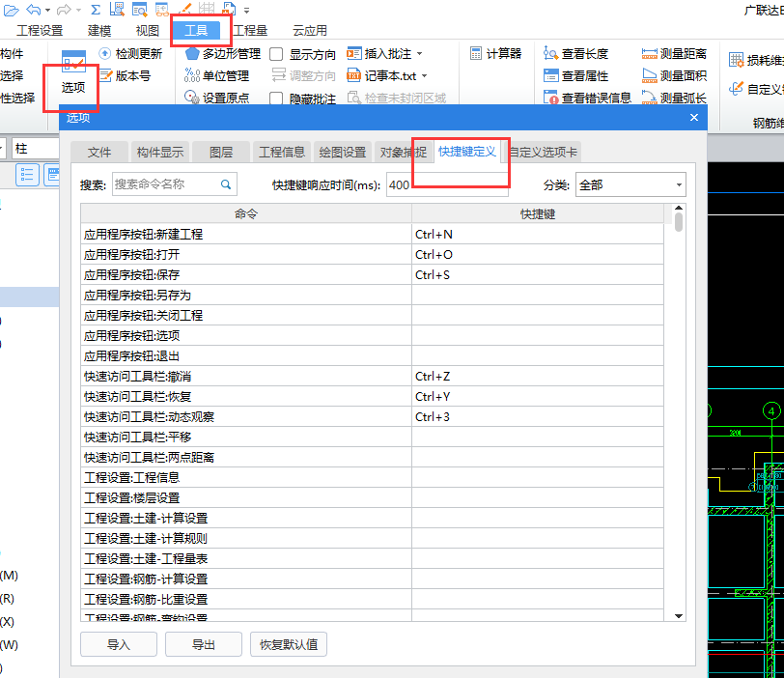Click 检查未封闭区域 check unclosed area
The height and width of the screenshot is (678, 784).
click(397, 98)
